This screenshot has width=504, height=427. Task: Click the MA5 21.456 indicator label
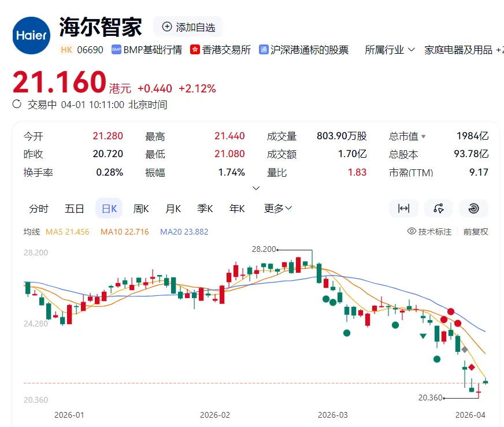(67, 232)
